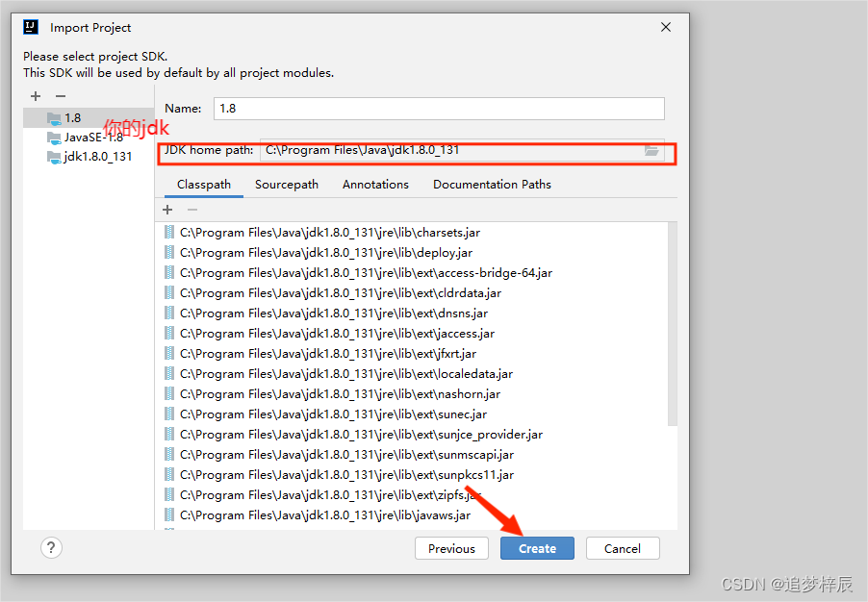Select the access-bridge-64.jar entry
Screen dimensions: 868x602
click(x=411, y=273)
